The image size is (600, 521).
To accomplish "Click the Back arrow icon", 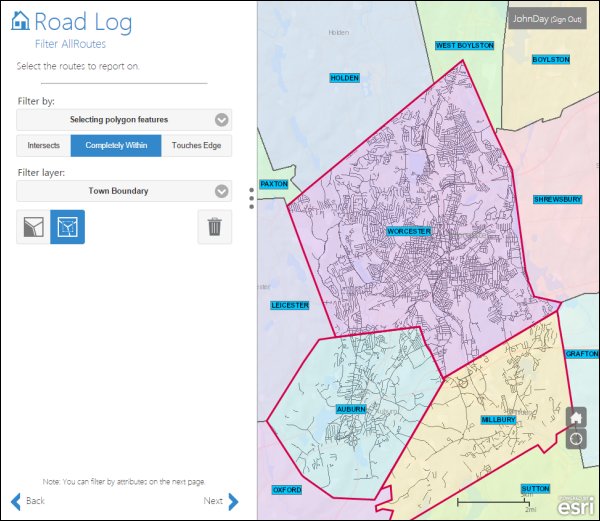I will click(16, 501).
